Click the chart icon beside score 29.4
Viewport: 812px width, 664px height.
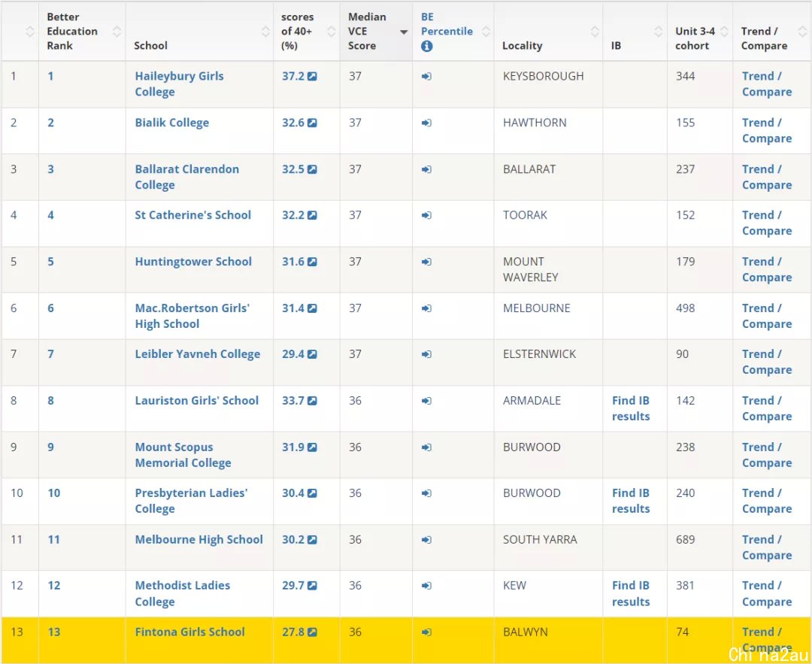click(x=312, y=354)
